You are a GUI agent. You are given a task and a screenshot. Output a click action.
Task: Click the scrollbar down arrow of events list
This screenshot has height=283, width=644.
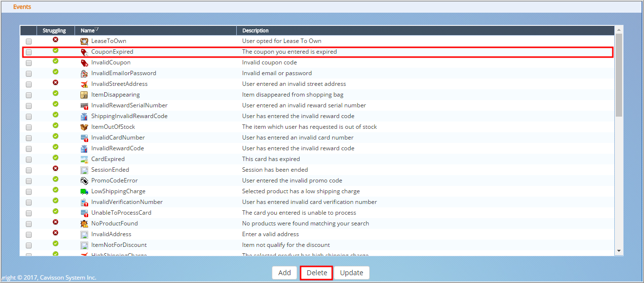(619, 251)
